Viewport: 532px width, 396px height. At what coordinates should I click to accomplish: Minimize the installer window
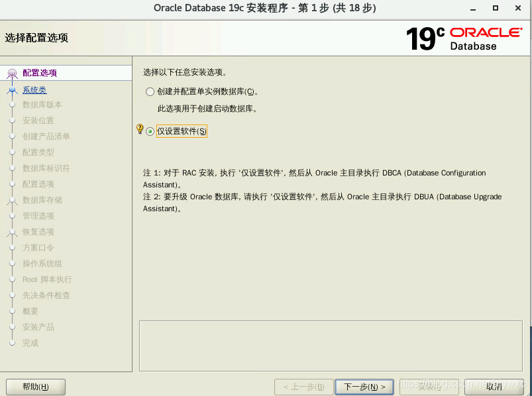point(473,9)
